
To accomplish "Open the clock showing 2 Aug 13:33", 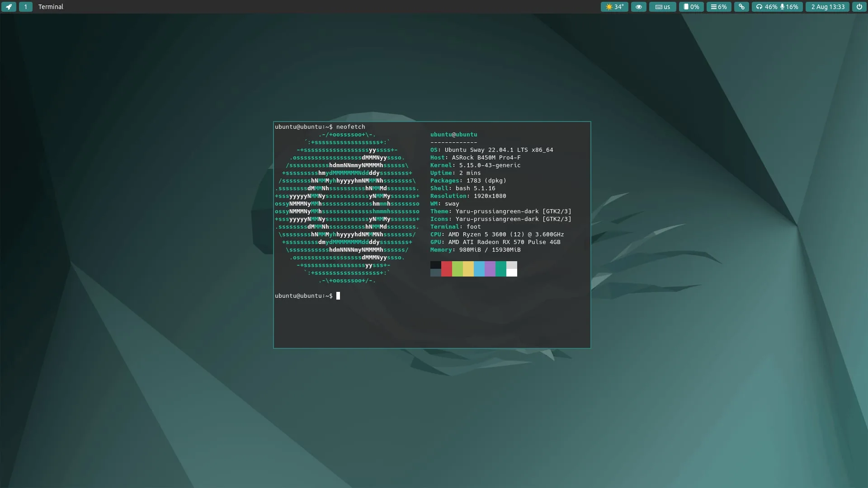I will (x=827, y=7).
